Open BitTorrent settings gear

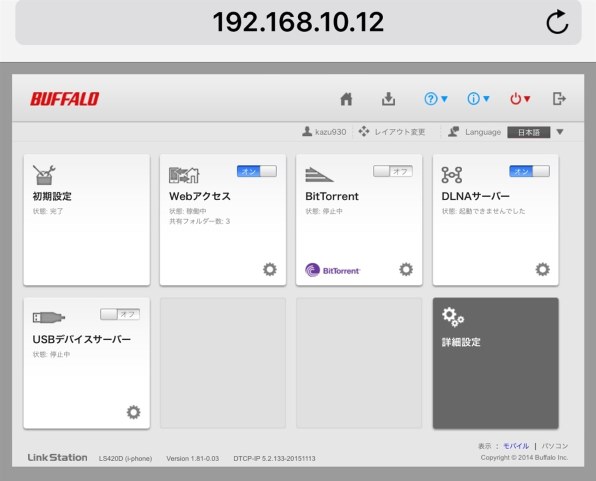pyautogui.click(x=406, y=269)
